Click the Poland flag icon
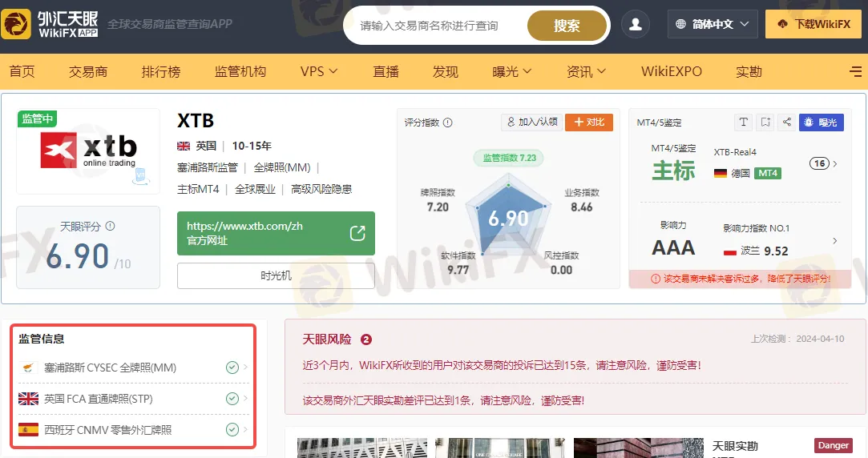868x458 pixels. (x=729, y=251)
